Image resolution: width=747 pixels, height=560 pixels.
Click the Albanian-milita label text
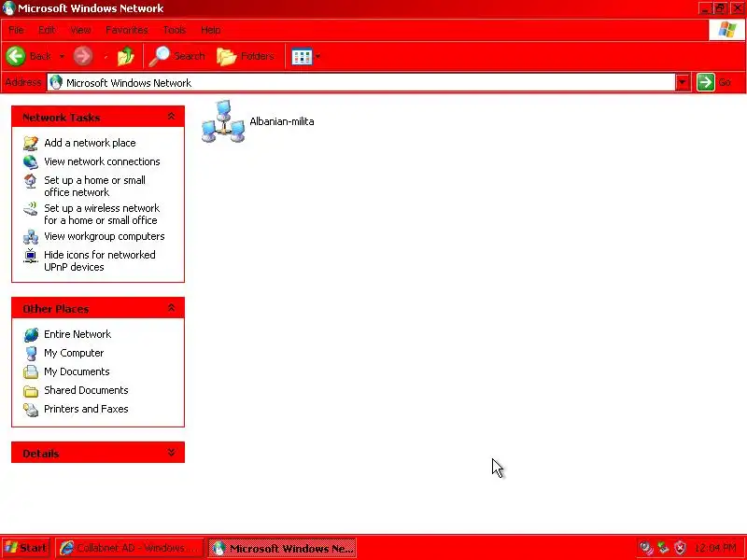[282, 121]
